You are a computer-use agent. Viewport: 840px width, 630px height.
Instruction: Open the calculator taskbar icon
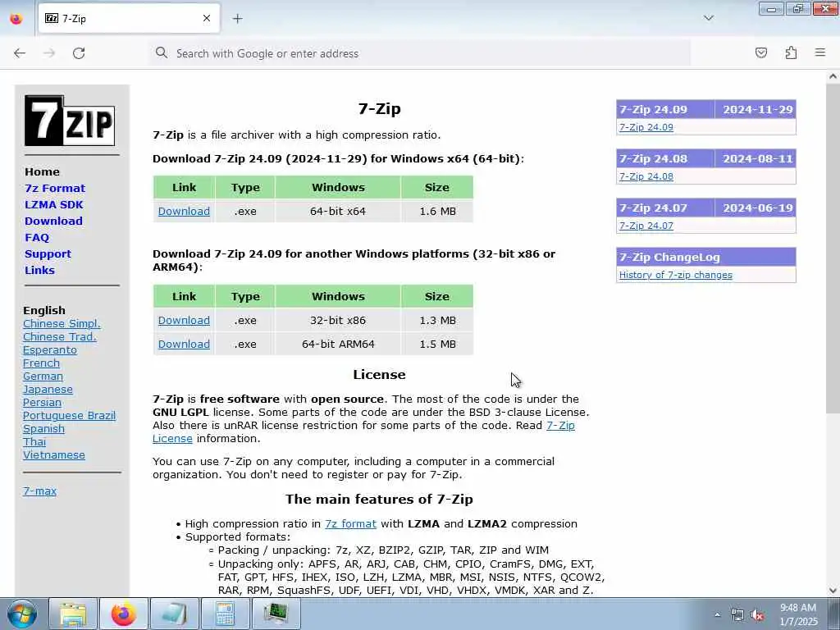coord(225,614)
